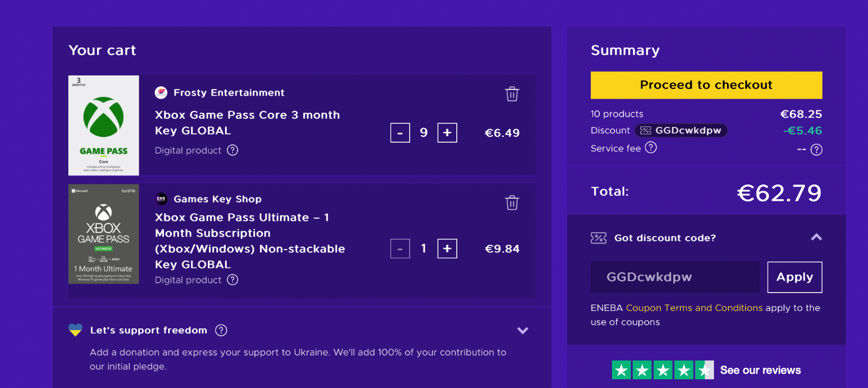
Task: Expand the Let's support freedom section
Action: click(522, 330)
